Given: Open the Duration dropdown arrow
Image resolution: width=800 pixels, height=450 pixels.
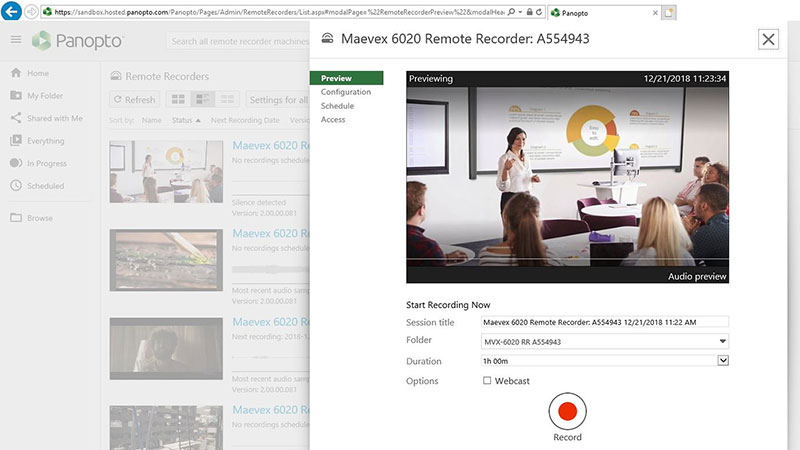Looking at the screenshot, I should [723, 361].
